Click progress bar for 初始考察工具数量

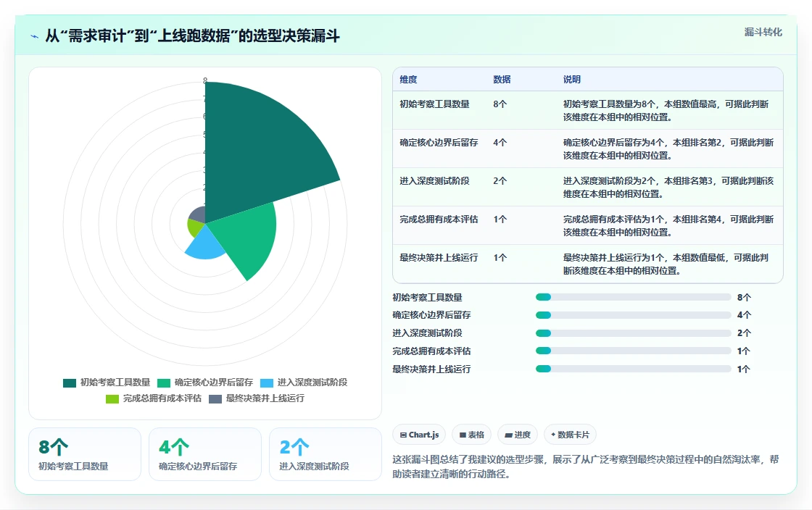pyautogui.click(x=634, y=297)
